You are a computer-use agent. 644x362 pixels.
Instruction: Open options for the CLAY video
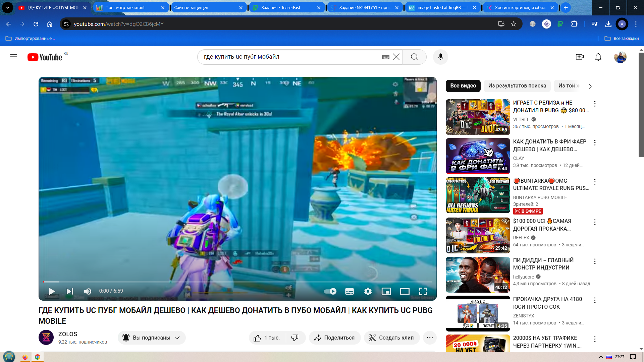(x=595, y=143)
